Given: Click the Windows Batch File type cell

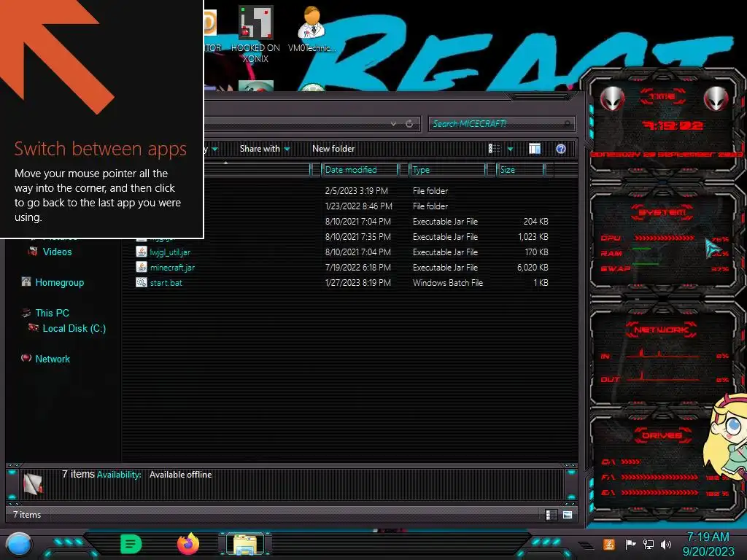Looking at the screenshot, I should [x=448, y=283].
